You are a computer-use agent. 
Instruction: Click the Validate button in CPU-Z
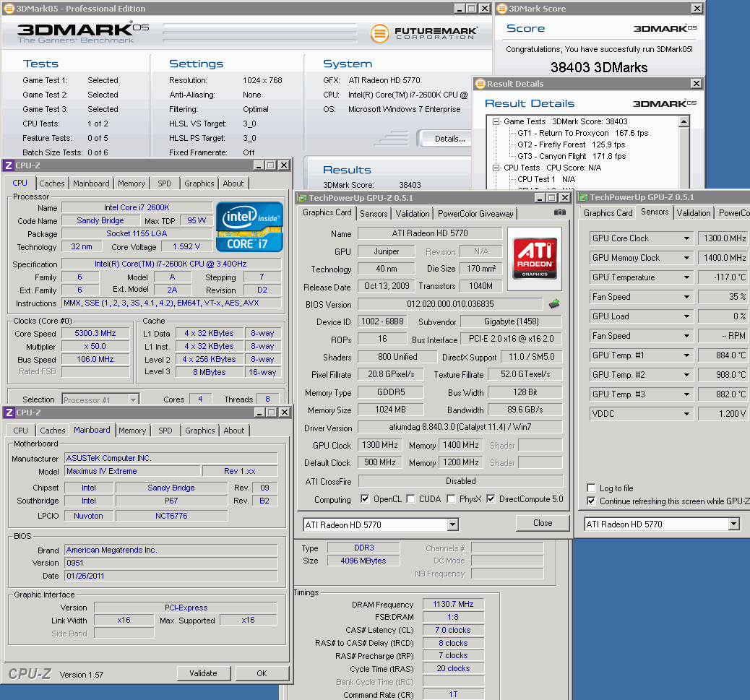[x=203, y=673]
